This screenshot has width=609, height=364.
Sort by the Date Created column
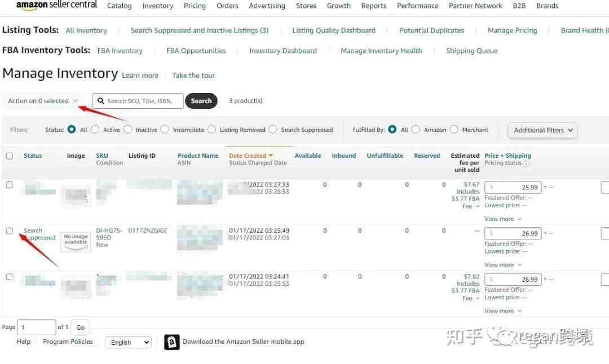pyautogui.click(x=250, y=156)
